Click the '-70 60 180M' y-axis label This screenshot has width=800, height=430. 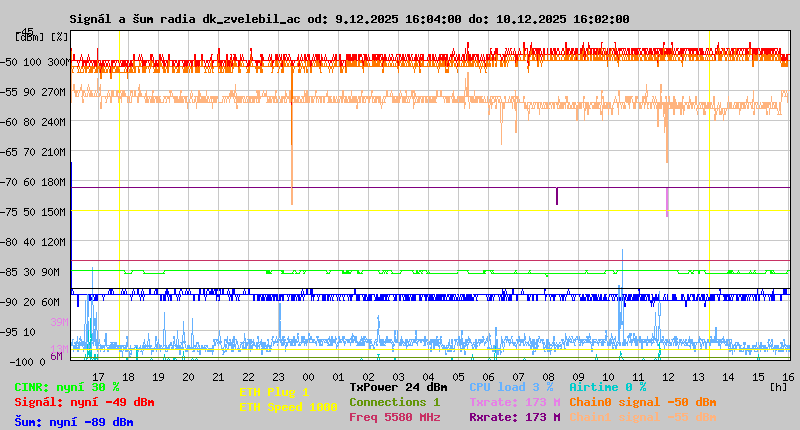point(34,183)
